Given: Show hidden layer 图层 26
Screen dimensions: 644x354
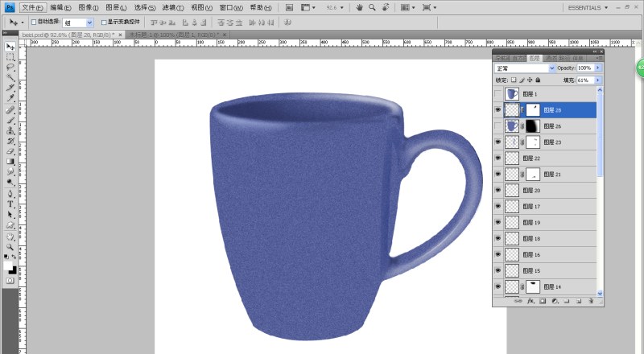Looking at the screenshot, I should [498, 126].
